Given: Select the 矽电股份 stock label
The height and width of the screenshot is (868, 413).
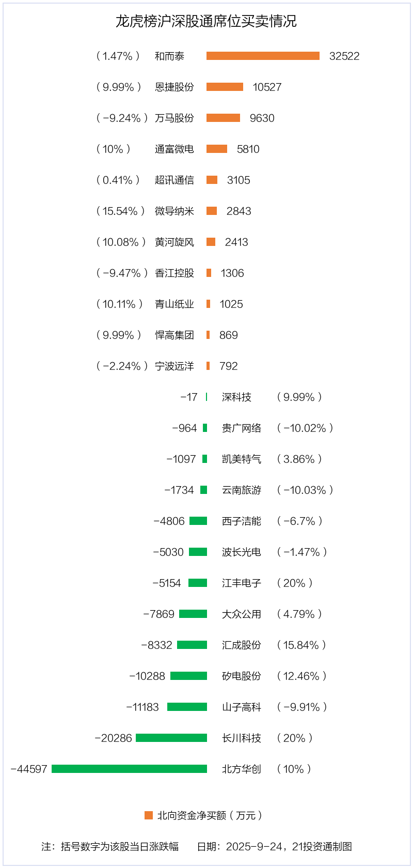Looking at the screenshot, I should [242, 676].
